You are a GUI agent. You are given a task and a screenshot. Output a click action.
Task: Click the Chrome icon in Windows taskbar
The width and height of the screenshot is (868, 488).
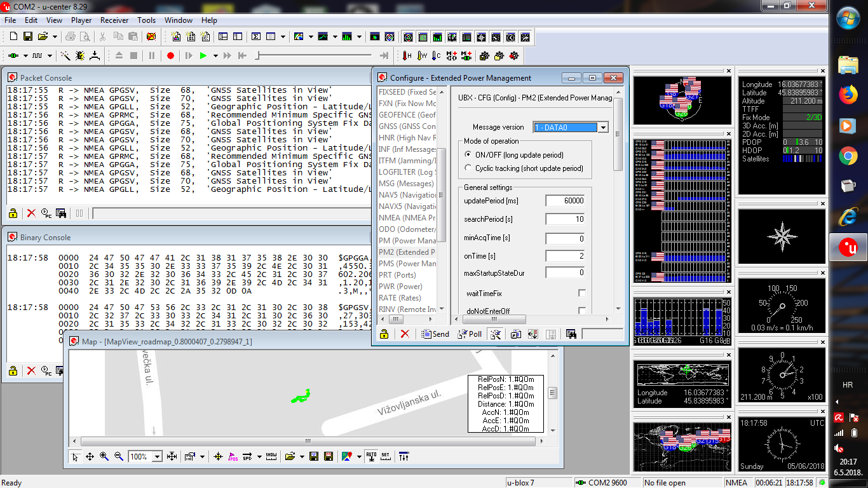coord(848,156)
